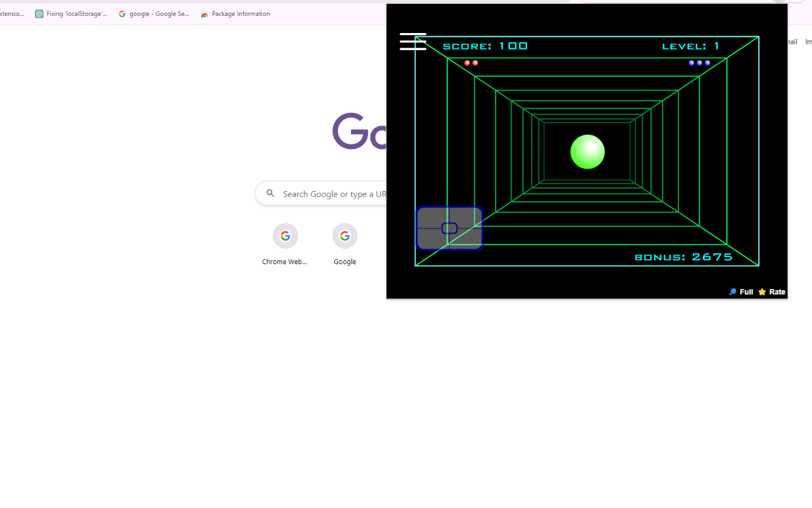812x508 pixels.
Task: Open the "google - Google Search" bookmark
Action: 154,14
